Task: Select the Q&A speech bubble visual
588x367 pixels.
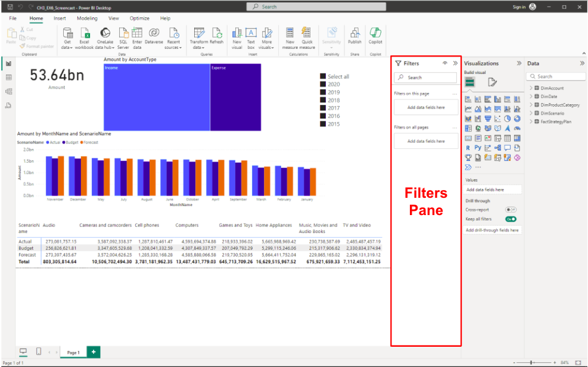Action: click(508, 148)
